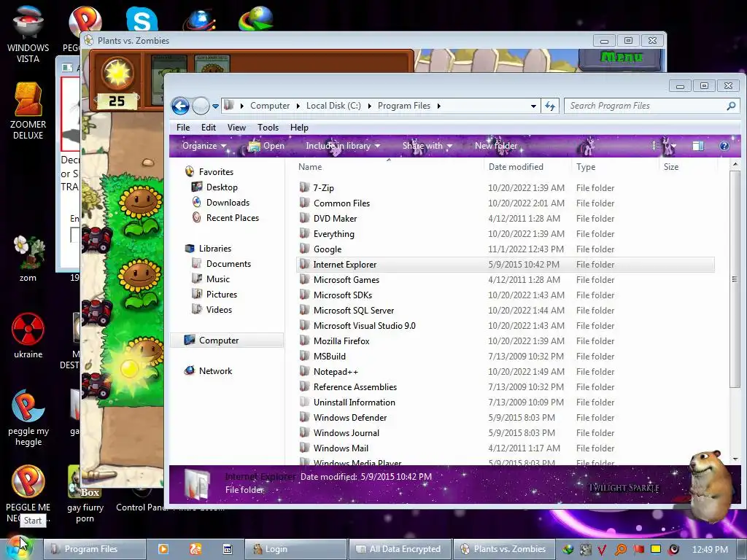Open the Tools menu
The width and height of the screenshot is (747, 560).
coord(268,128)
